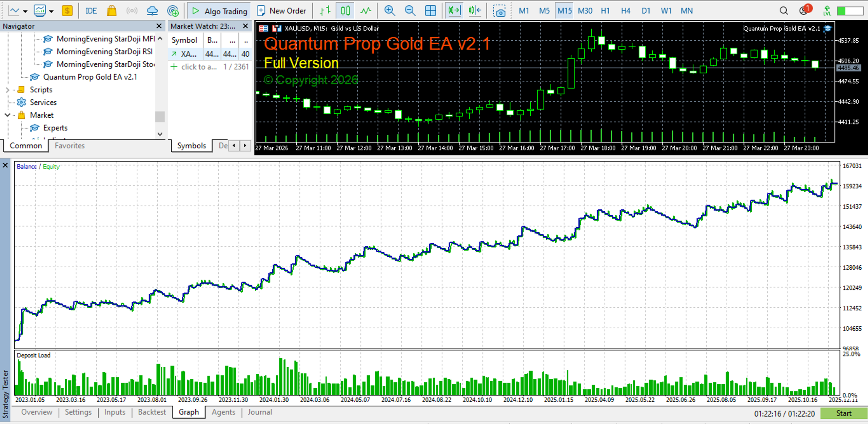Select candlestick chart type
The width and height of the screenshot is (868, 424).
point(345,11)
